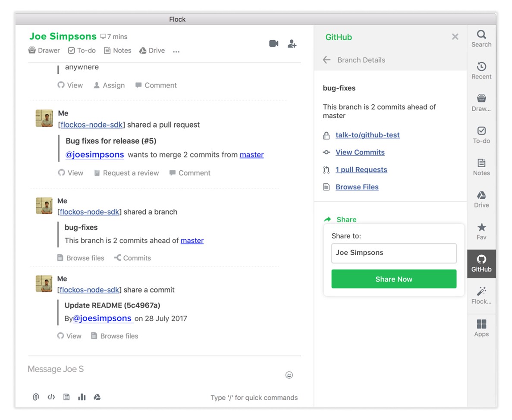512x420 pixels.
Task: Open Drive in the right sidebar
Action: click(481, 199)
